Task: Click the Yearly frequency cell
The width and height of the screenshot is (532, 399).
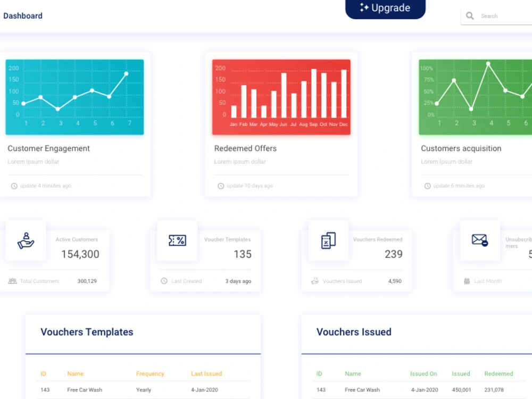Action: pyautogui.click(x=144, y=390)
